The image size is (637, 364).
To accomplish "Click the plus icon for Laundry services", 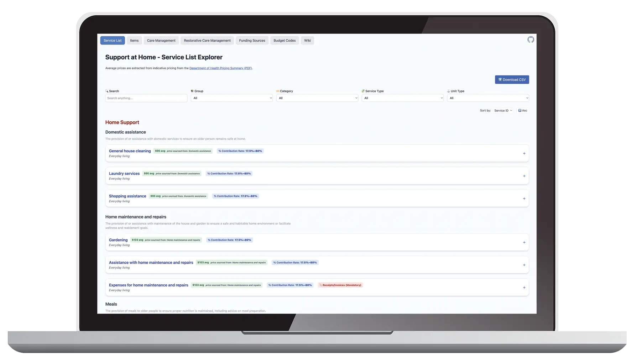I will (524, 176).
